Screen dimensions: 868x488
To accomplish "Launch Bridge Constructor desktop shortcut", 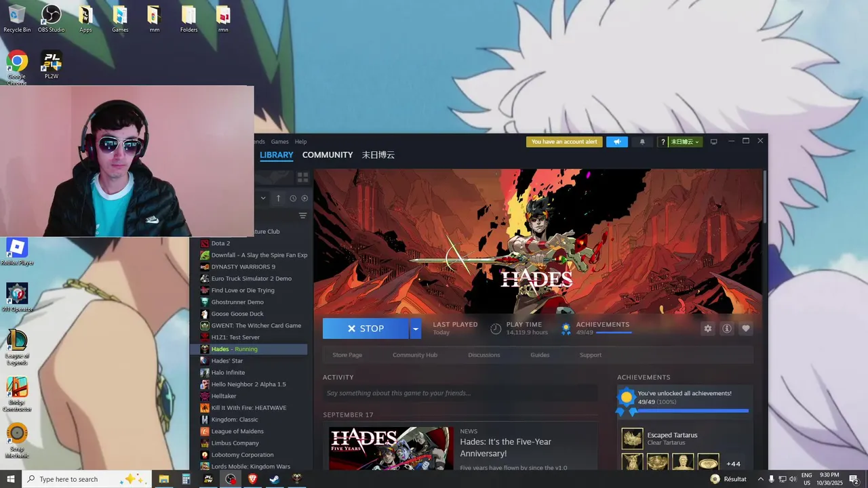I will (17, 394).
